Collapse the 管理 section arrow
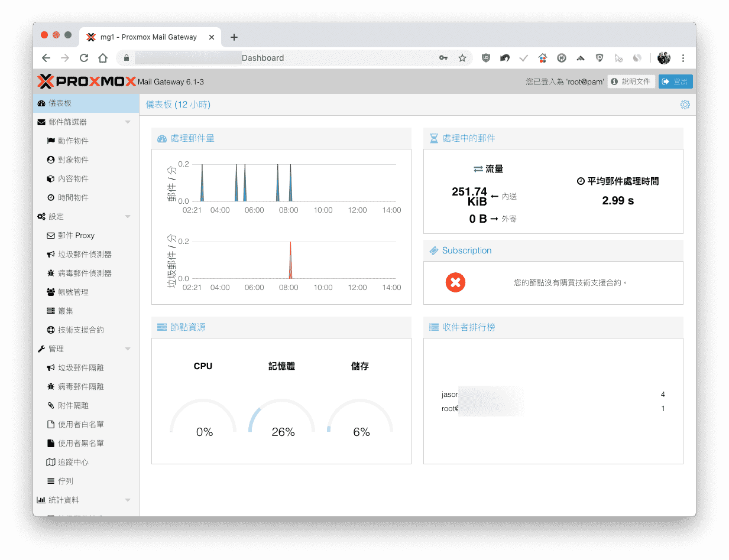 128,349
